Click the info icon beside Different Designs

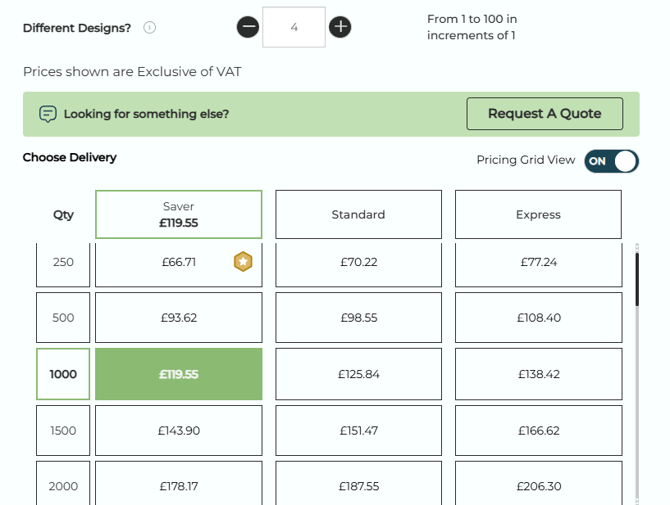click(x=149, y=28)
